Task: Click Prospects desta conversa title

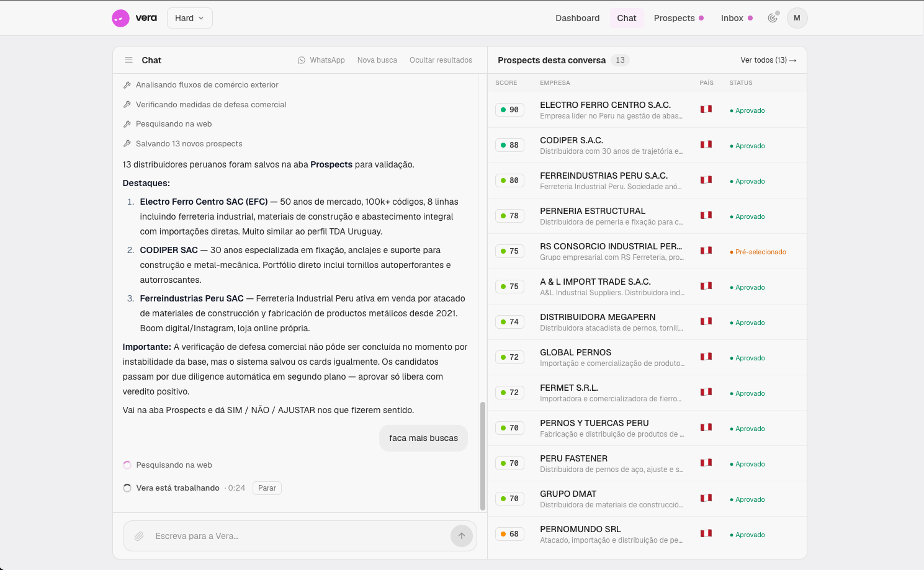Action: (552, 60)
